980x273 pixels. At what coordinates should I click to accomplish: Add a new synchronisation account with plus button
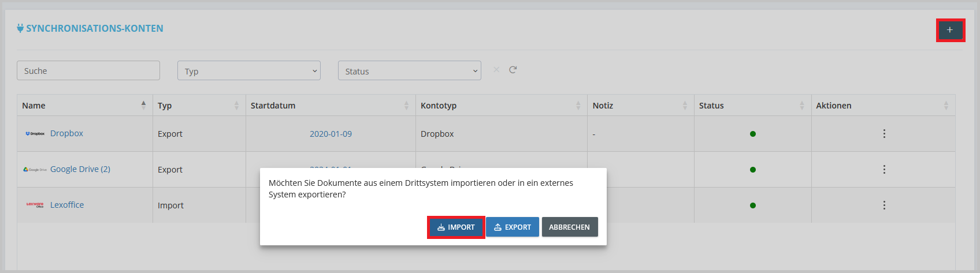[x=950, y=30]
